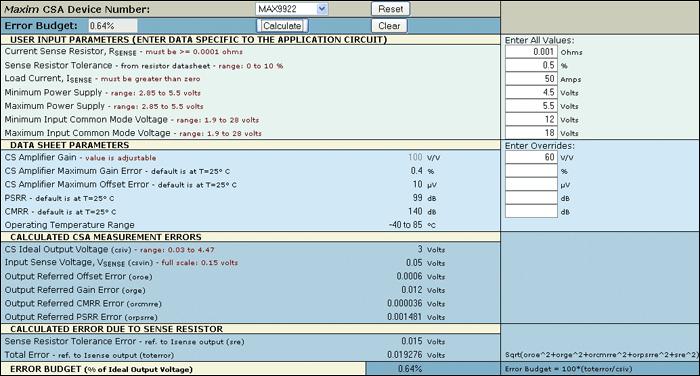Focus the Minimum Power Supply volts field
The width and height of the screenshot is (700, 376).
[531, 92]
